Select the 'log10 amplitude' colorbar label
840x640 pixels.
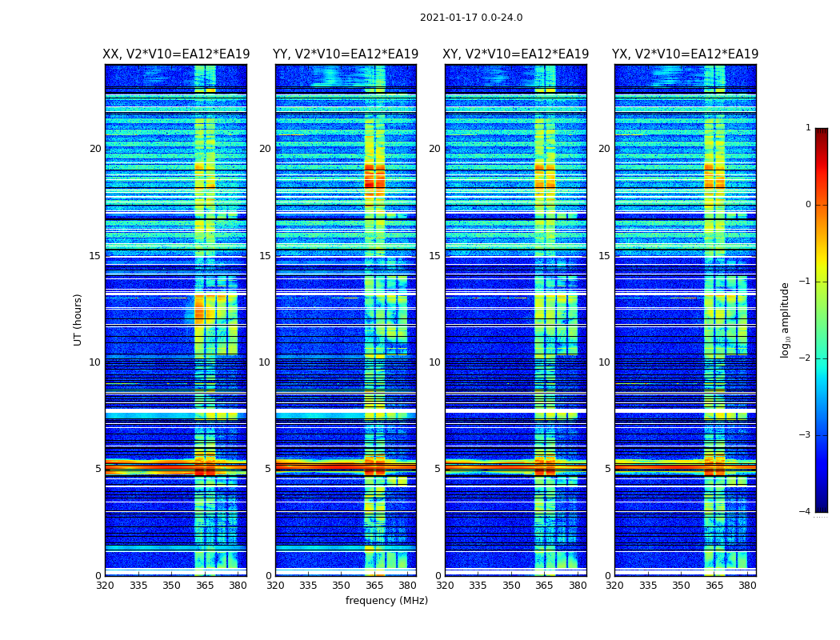click(x=786, y=319)
